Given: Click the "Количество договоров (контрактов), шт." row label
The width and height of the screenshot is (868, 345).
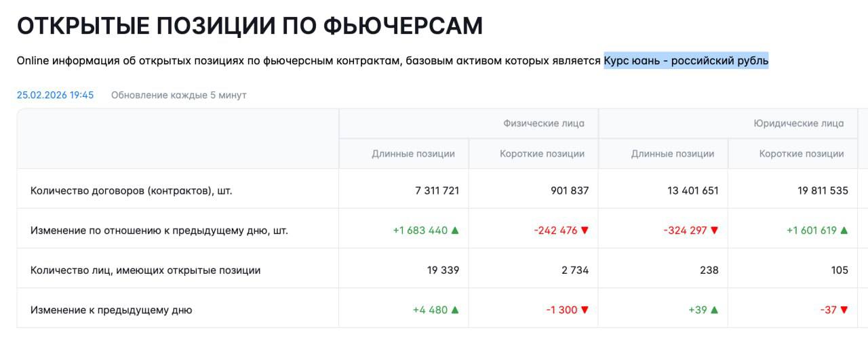Looking at the screenshot, I should (131, 191).
